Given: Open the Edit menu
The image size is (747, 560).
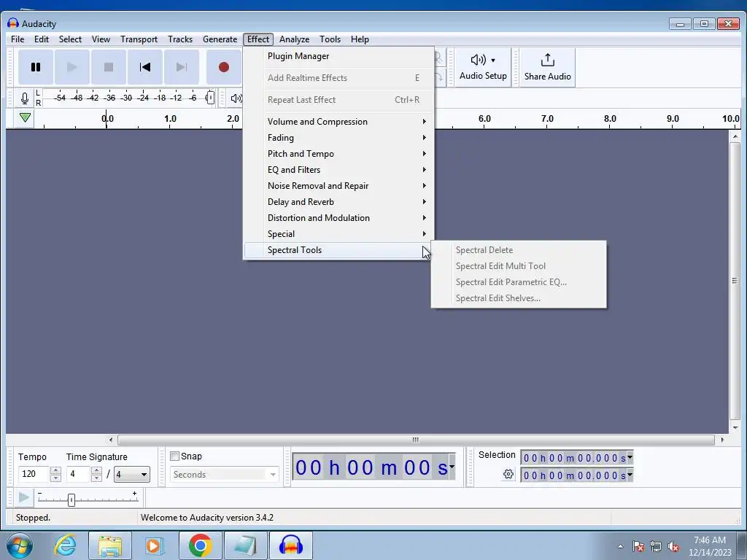Looking at the screenshot, I should tap(42, 39).
